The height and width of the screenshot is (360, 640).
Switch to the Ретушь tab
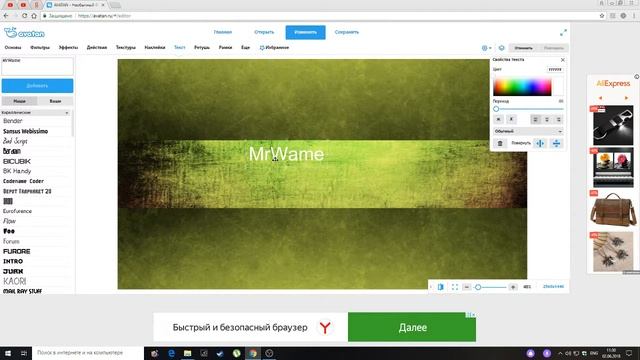tap(202, 48)
